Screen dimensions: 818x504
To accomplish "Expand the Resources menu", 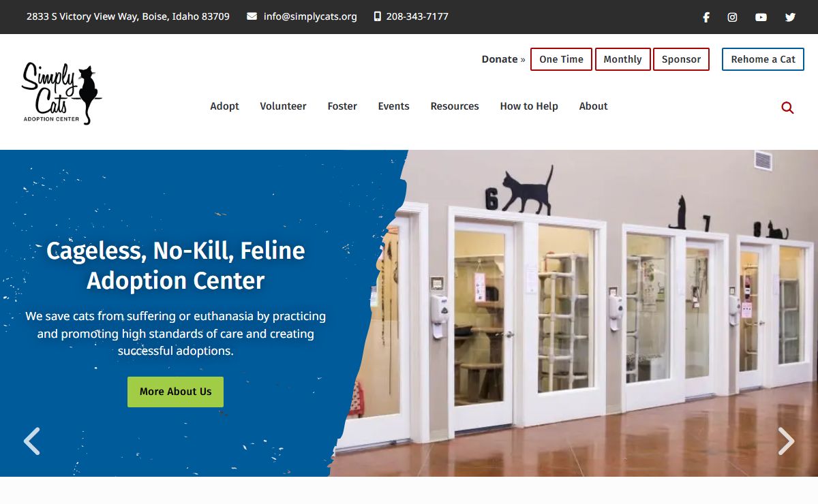I will pos(455,106).
